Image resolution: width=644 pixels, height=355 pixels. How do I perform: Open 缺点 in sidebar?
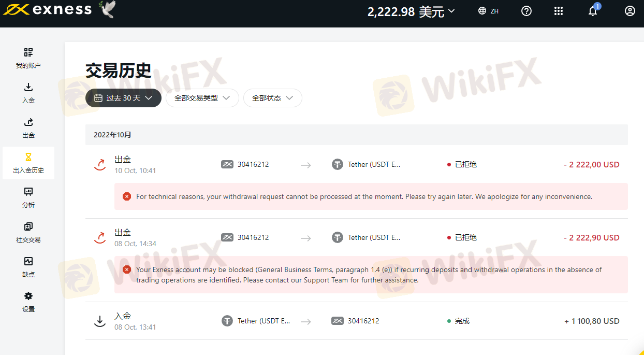click(28, 267)
